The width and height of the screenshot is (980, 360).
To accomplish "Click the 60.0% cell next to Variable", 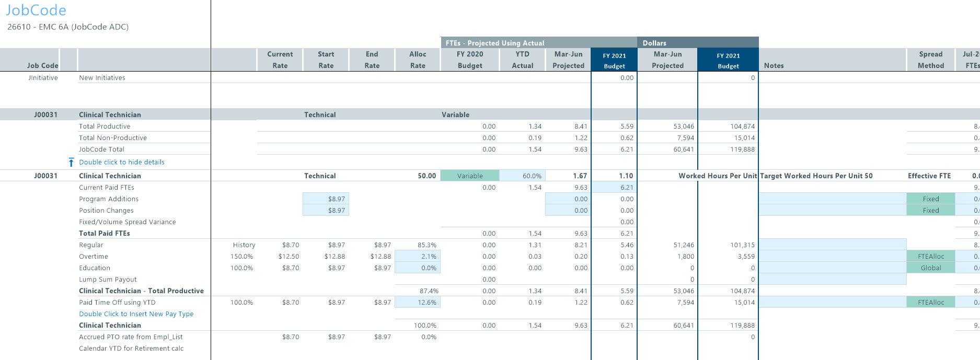I will 522,176.
